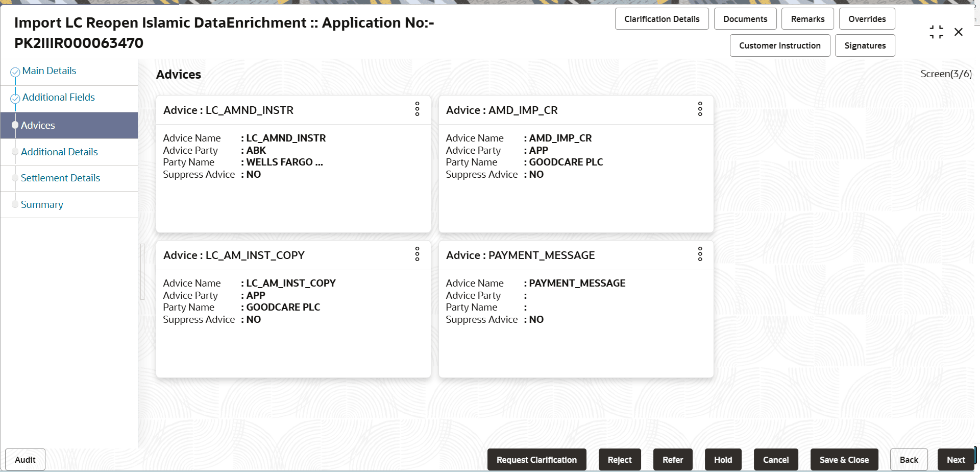This screenshot has width=980, height=472.
Task: Reject the application
Action: pyautogui.click(x=620, y=460)
